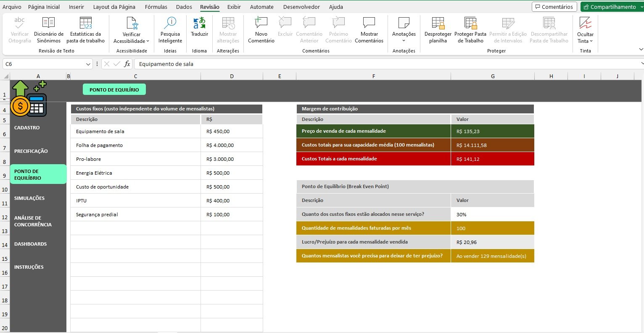Screen dimensions: 644x333
Task: Click Mostrar Comentários icon
Action: point(369,23)
